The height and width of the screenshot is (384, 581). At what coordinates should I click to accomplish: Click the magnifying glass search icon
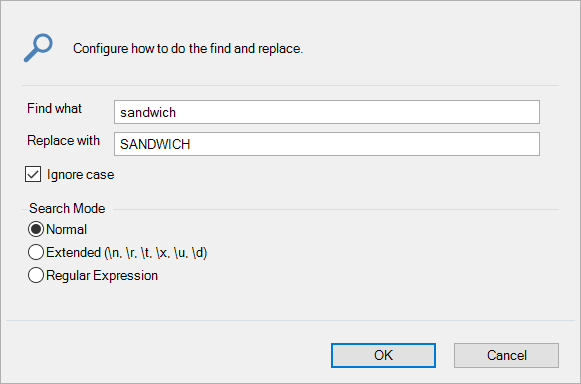tap(38, 48)
